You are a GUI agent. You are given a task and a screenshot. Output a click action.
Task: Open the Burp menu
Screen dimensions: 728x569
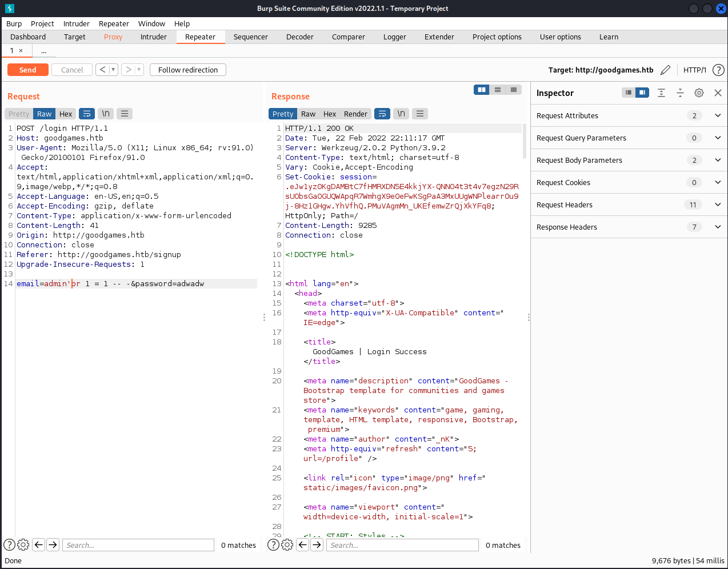point(14,23)
